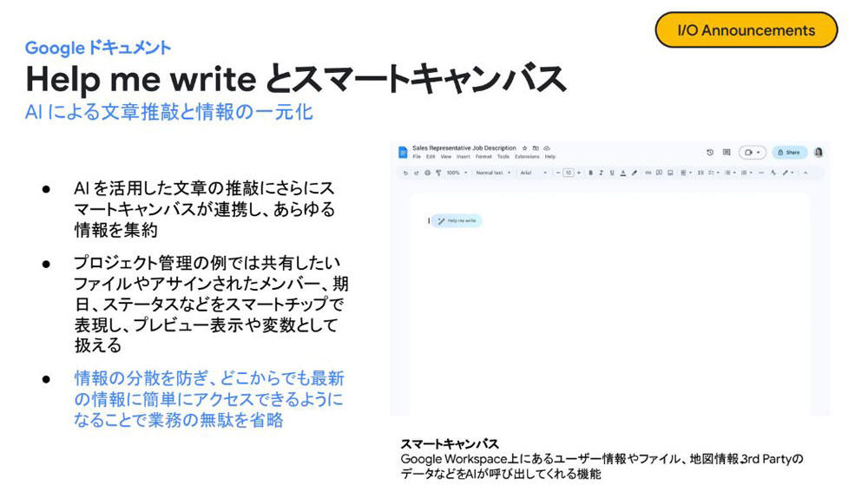The image size is (868, 485).
Task: Open the Format menu
Action: click(483, 156)
